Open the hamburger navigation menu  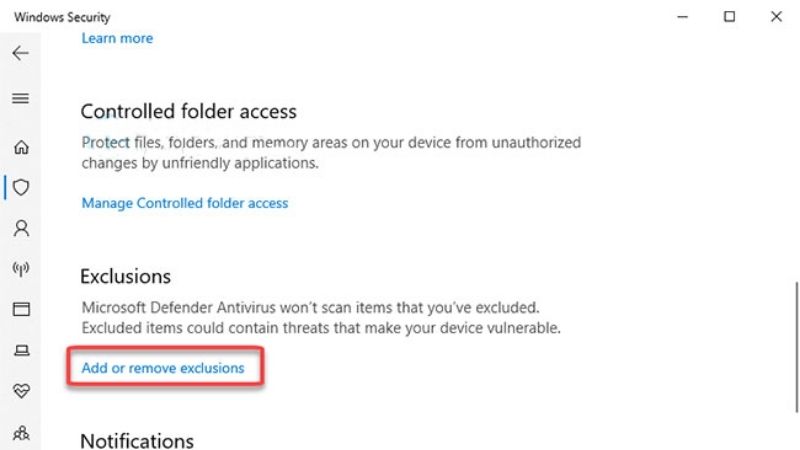(x=20, y=98)
